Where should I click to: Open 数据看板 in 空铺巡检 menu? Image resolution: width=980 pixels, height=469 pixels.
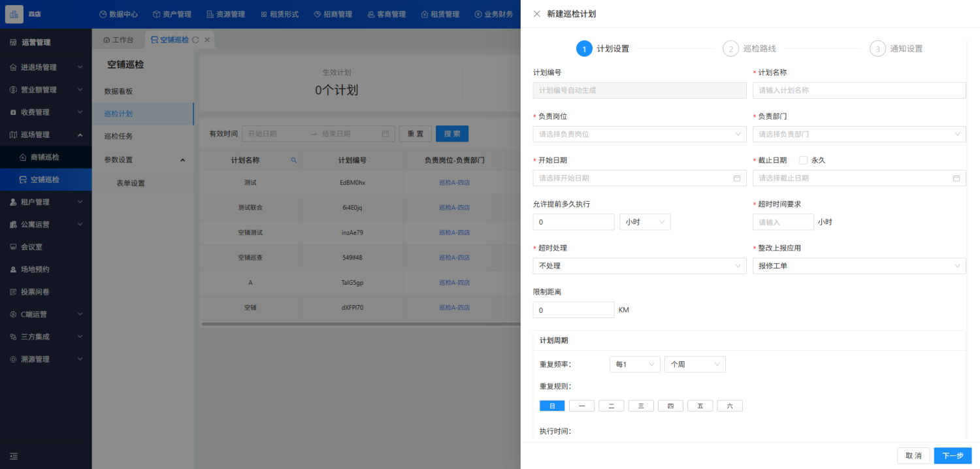(x=144, y=91)
